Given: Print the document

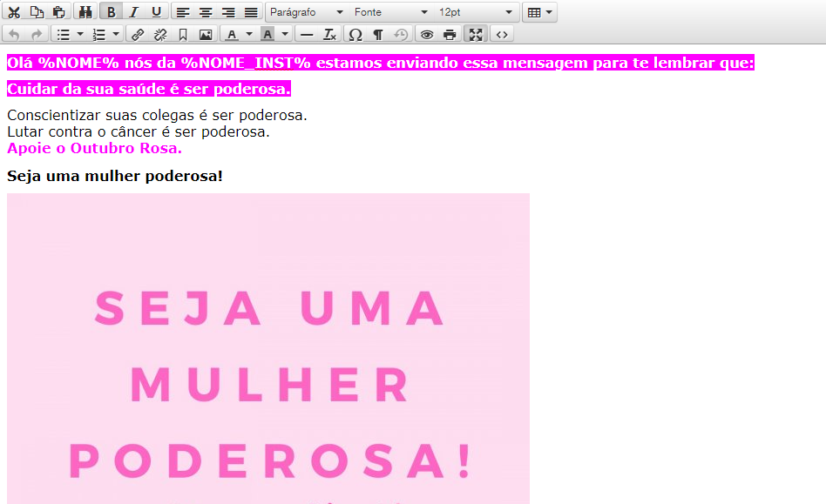Looking at the screenshot, I should tap(450, 34).
